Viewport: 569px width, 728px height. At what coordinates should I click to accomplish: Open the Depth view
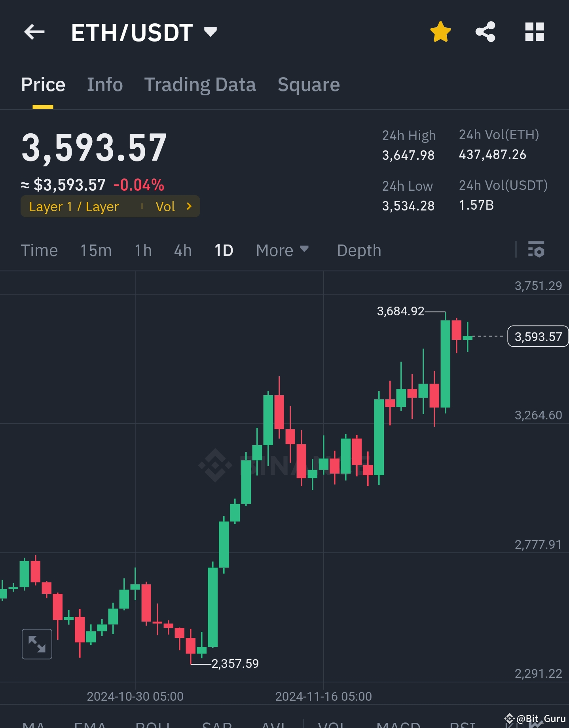359,250
